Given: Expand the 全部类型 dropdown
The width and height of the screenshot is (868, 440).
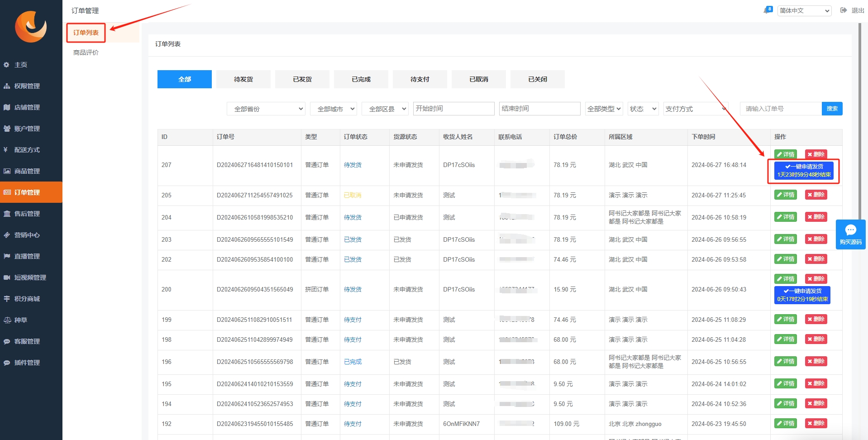Looking at the screenshot, I should (604, 109).
